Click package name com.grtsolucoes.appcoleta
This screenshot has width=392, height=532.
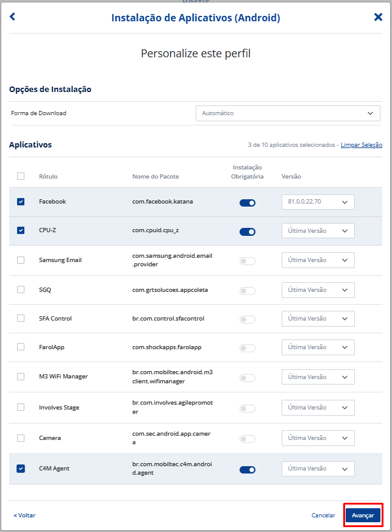170,290
